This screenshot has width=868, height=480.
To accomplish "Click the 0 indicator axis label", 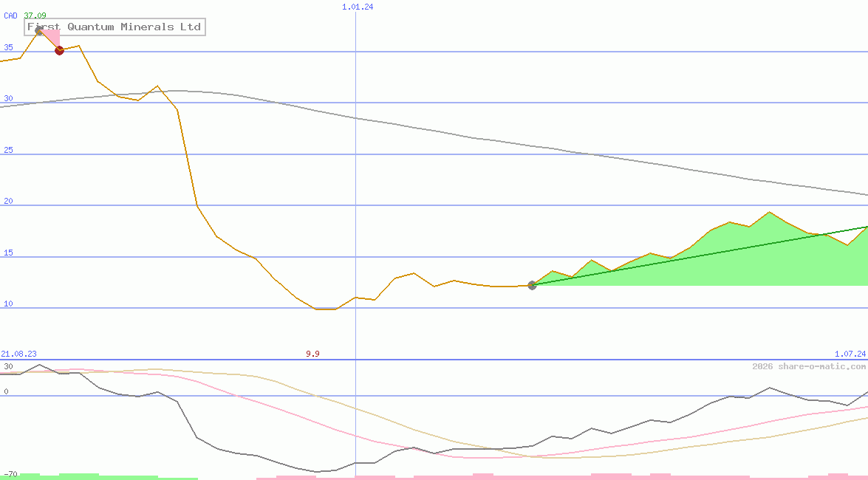I will coord(6,391).
